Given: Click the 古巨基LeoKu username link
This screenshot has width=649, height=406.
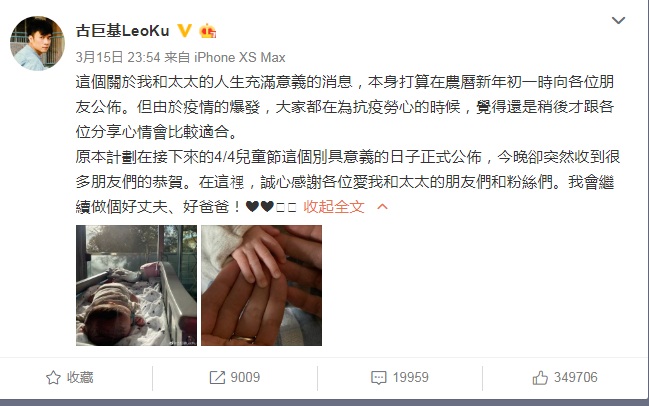Looking at the screenshot, I should tap(123, 31).
